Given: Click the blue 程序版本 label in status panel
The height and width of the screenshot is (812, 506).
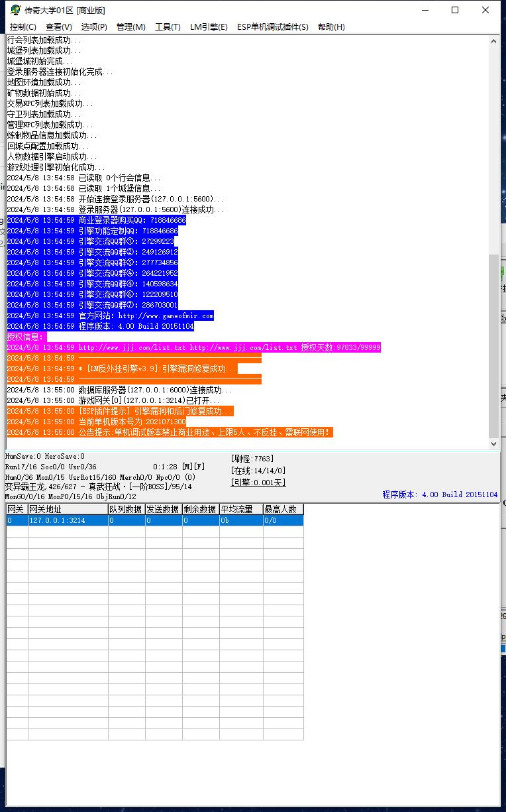Looking at the screenshot, I should pyautogui.click(x=440, y=494).
